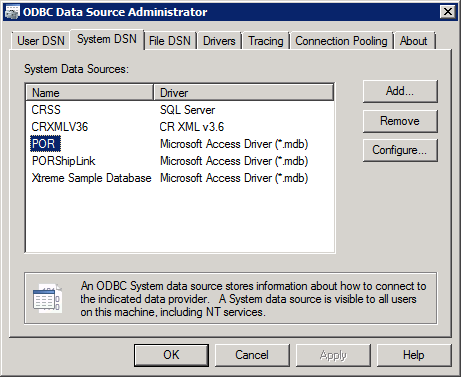Click the Cancel button
This screenshot has width=461, height=377.
[252, 355]
